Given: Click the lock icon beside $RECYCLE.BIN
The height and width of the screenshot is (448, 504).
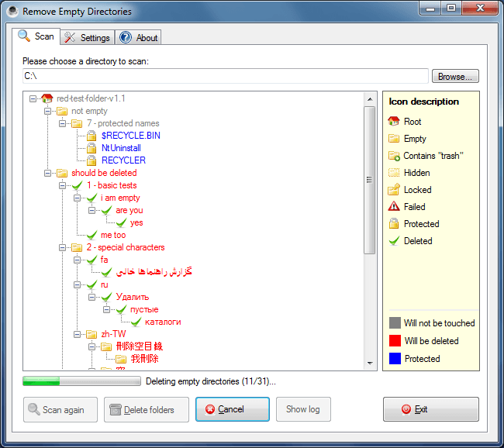Looking at the screenshot, I should tap(91, 136).
